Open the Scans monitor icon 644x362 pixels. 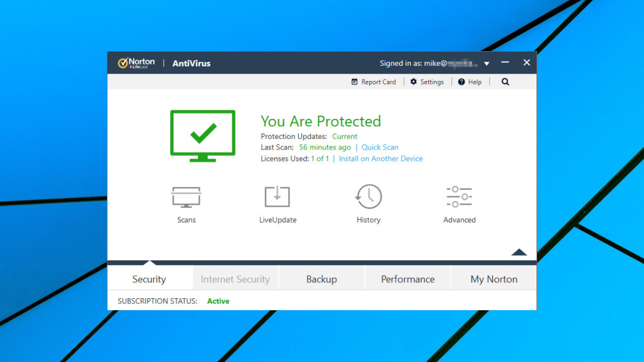[x=186, y=197]
